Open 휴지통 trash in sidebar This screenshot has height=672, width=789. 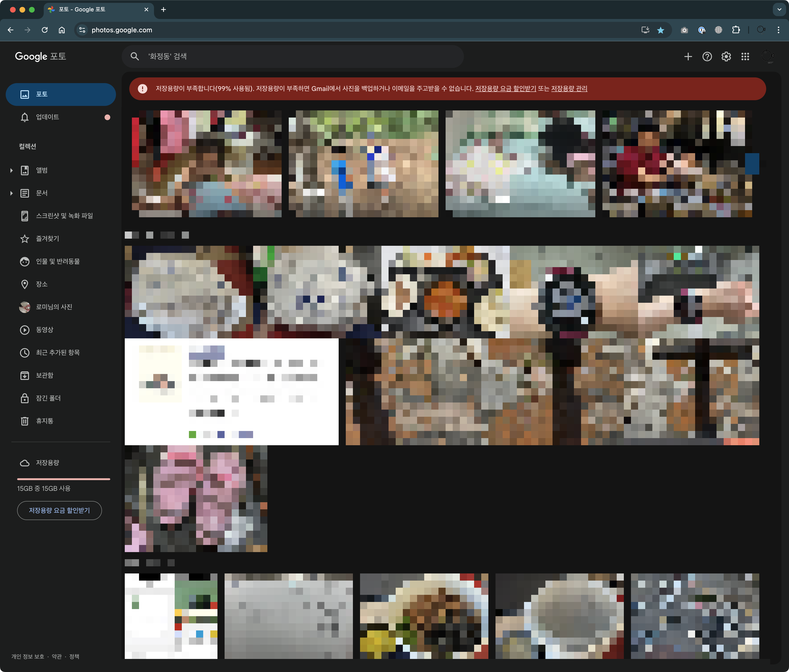(44, 421)
